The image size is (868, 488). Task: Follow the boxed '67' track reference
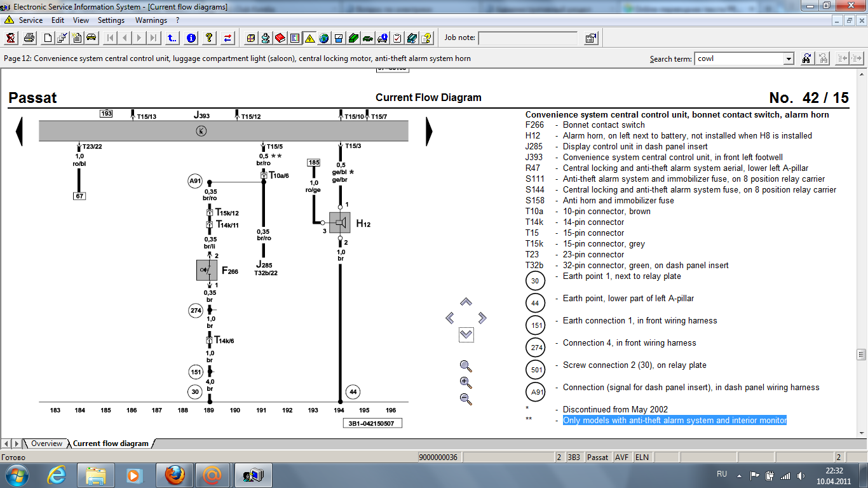[79, 196]
